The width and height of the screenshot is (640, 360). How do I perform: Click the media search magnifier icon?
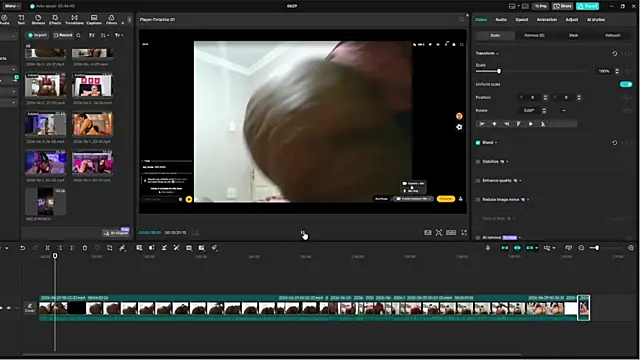(x=78, y=36)
